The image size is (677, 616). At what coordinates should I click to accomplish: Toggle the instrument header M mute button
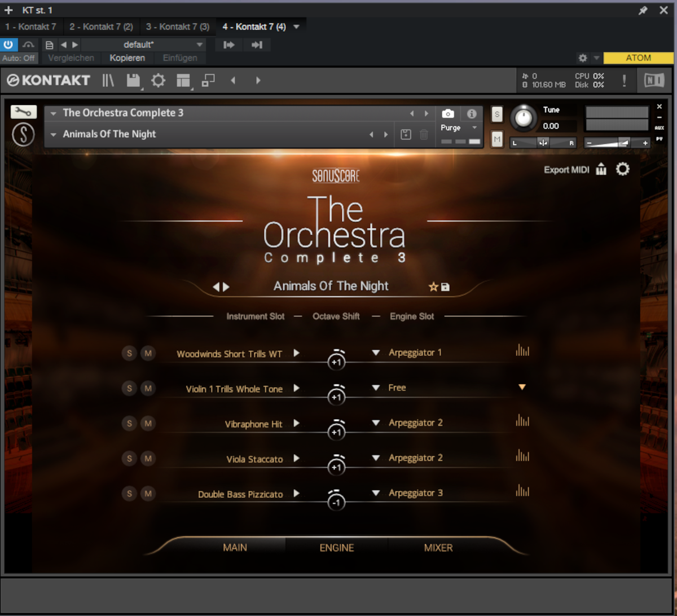pos(497,139)
